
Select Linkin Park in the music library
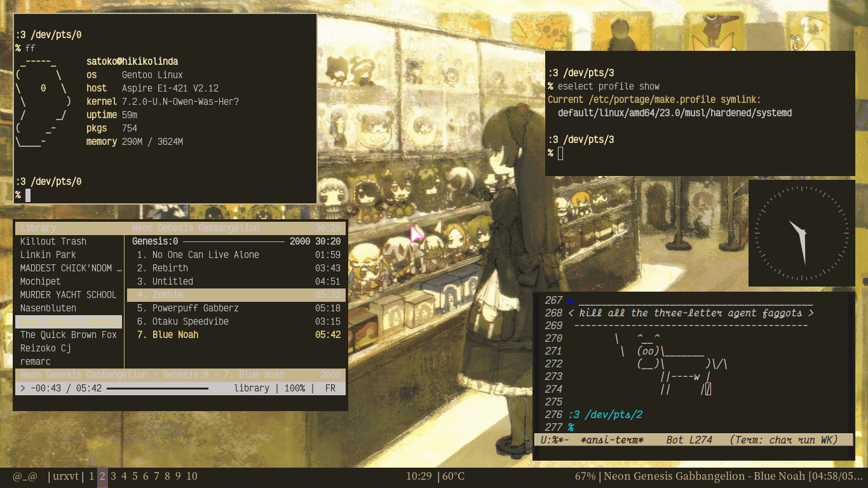tap(48, 255)
